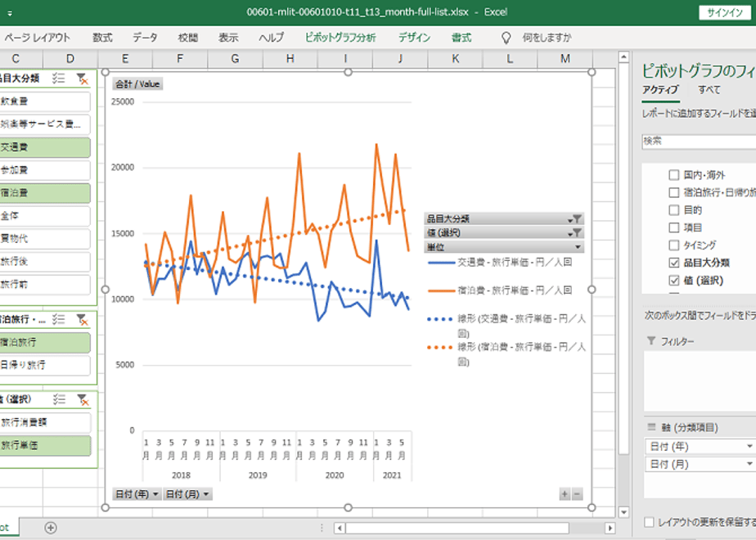Screen dimensions: 756x540
Task: Check the 宿泊旅行・日帰り field checkbox
Action: pos(674,192)
